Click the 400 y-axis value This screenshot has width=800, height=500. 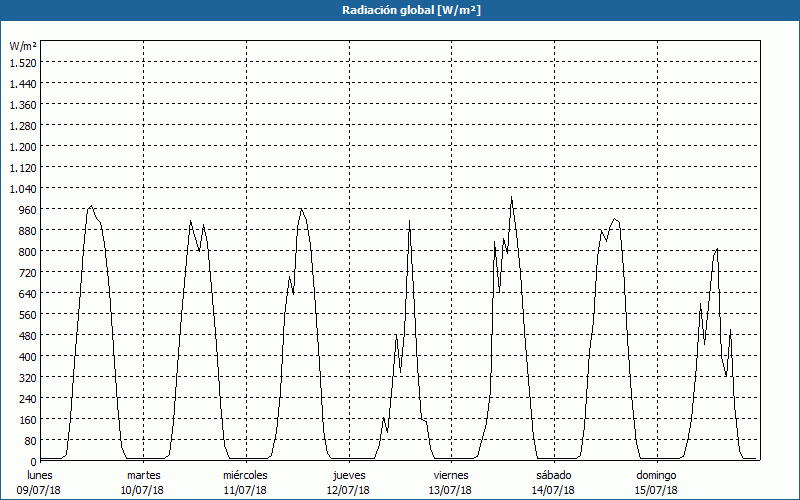tap(28, 357)
